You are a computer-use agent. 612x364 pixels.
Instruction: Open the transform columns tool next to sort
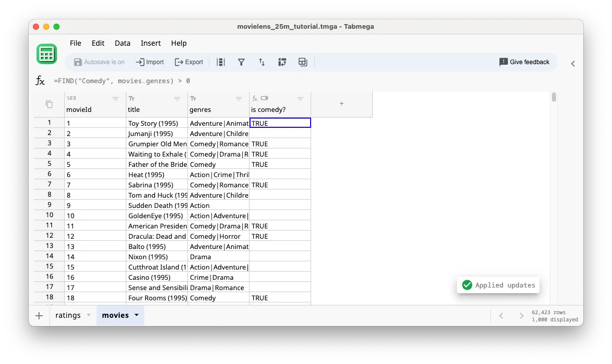pos(282,62)
